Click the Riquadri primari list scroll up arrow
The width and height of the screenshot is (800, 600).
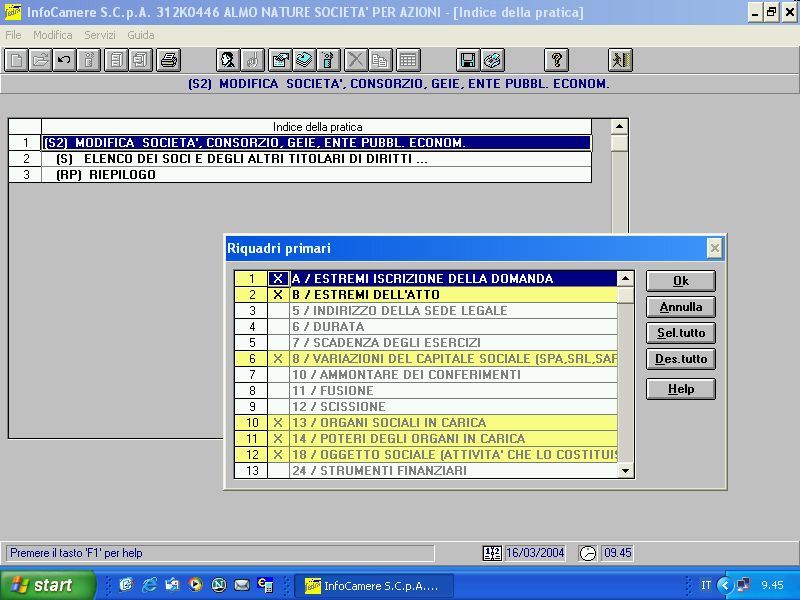click(626, 279)
